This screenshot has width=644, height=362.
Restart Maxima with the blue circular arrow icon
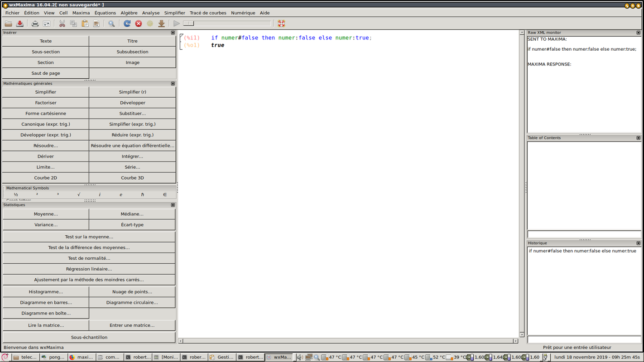pos(127,24)
